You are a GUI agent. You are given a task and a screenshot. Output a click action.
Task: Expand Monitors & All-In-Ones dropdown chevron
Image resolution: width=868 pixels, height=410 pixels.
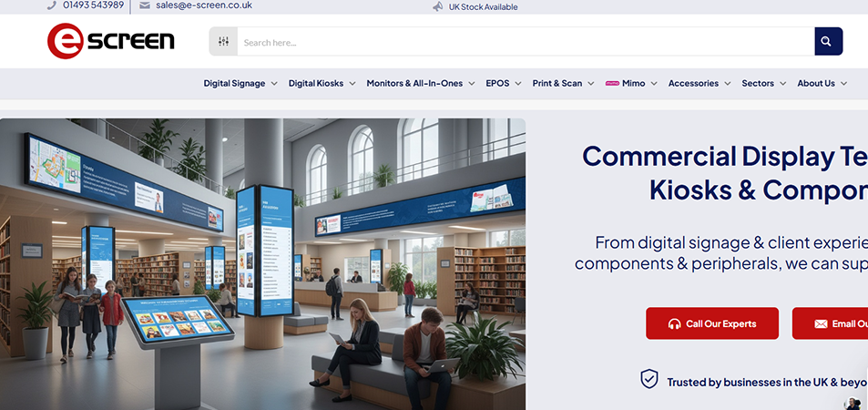click(x=472, y=84)
